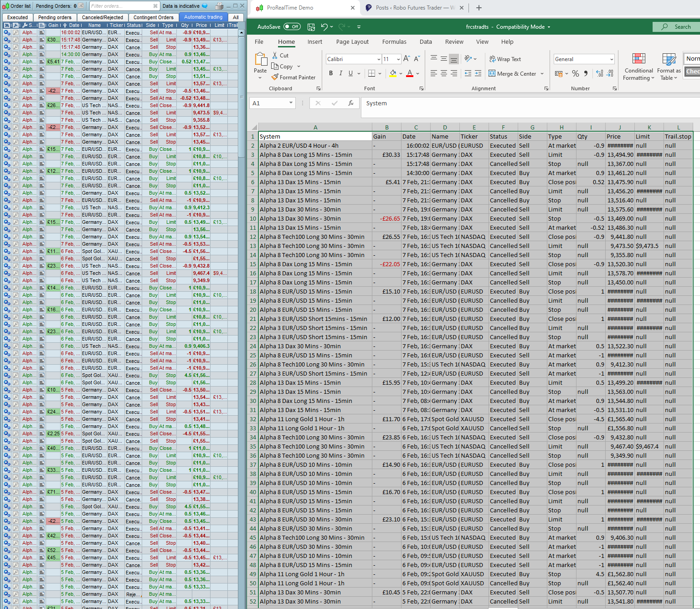700x609 pixels.
Task: Apply Percent Style format
Action: click(576, 73)
